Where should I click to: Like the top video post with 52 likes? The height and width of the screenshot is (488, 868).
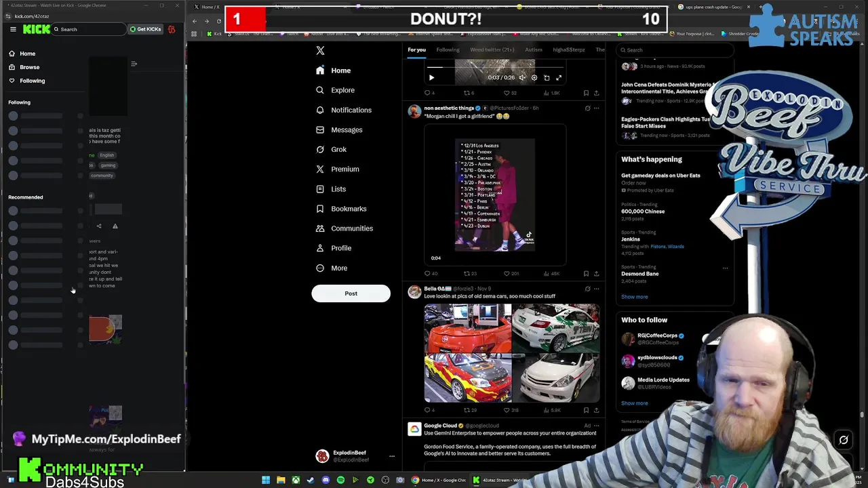tap(509, 93)
